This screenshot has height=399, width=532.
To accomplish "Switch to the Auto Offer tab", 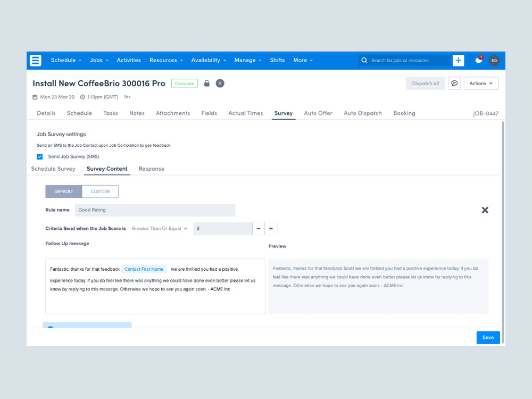I will (318, 113).
